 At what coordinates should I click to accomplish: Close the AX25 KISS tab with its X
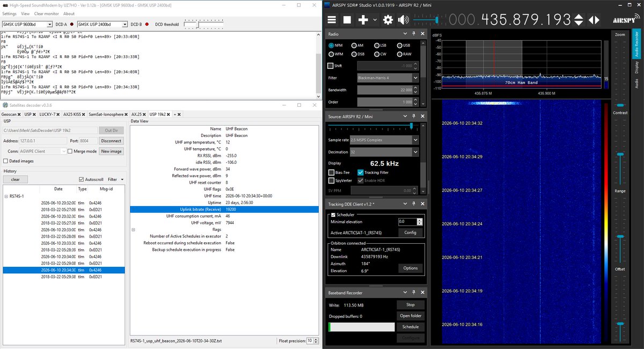point(85,114)
